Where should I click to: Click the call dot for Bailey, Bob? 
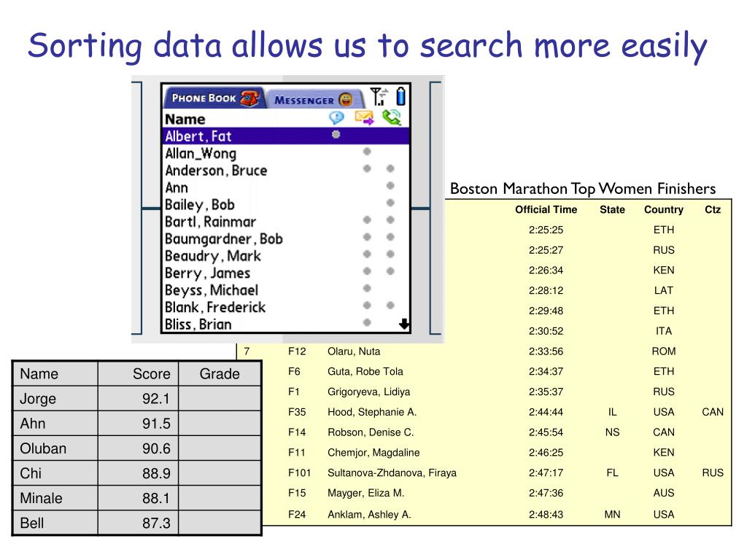tap(390, 203)
